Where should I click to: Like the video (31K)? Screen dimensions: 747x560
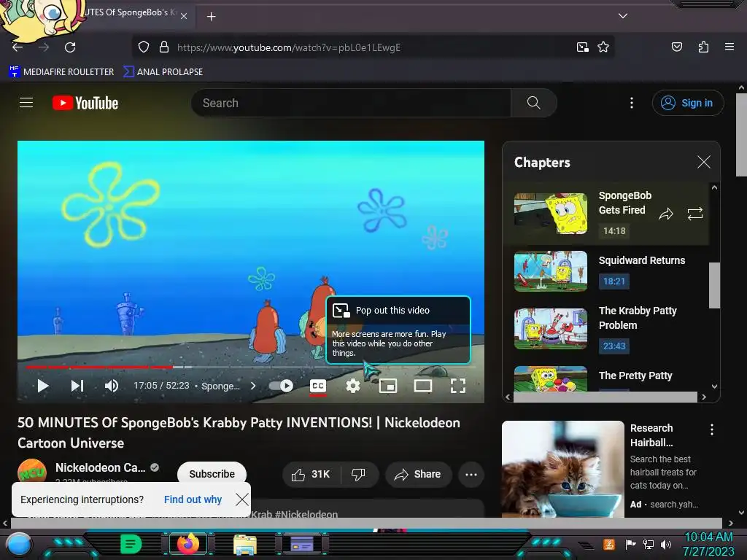pos(311,474)
